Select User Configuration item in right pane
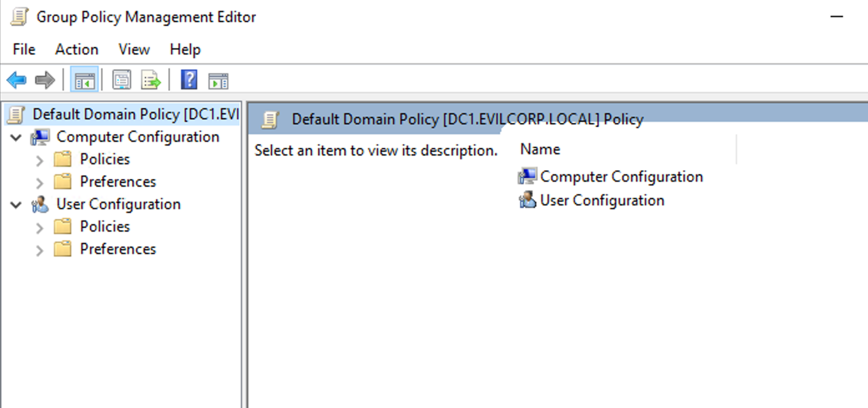This screenshot has height=408, width=868. coord(602,200)
